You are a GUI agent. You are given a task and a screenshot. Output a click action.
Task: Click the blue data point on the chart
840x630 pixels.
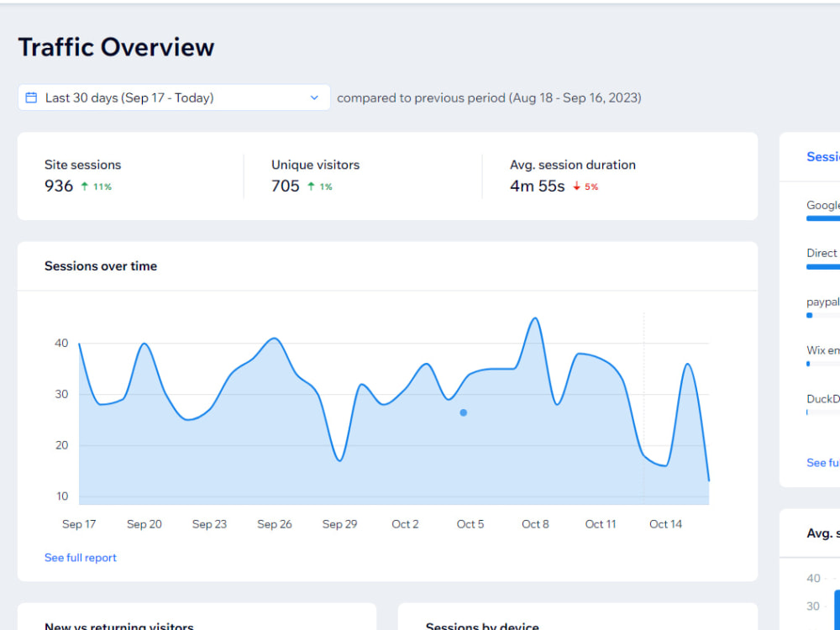464,412
